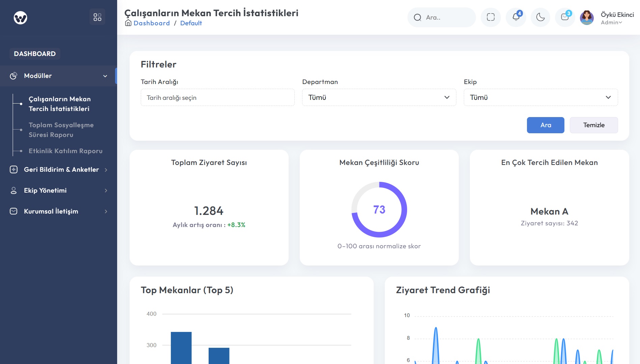640x364 pixels.
Task: Click the 73 diversity score gauge
Action: [379, 209]
